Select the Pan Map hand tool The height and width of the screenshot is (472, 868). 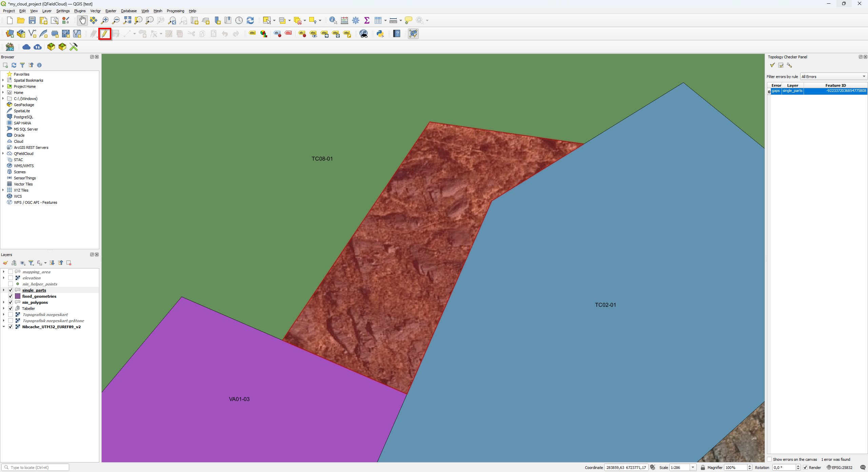[82, 20]
